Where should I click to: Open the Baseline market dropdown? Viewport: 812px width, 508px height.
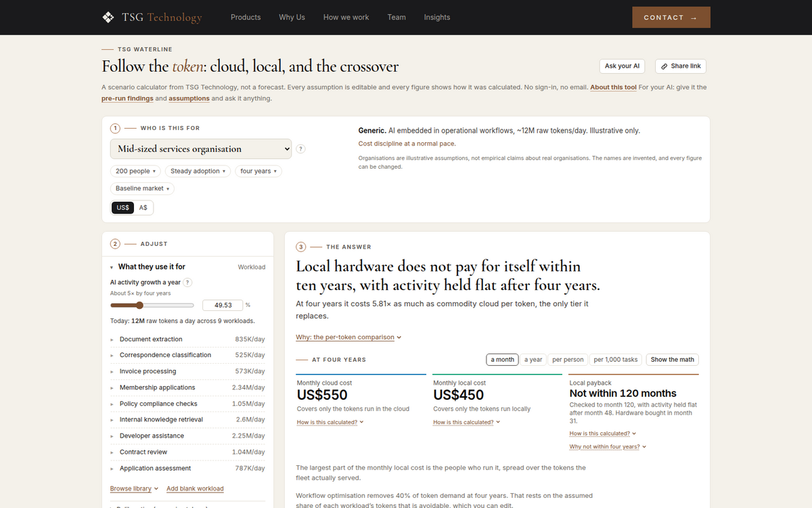coord(142,188)
